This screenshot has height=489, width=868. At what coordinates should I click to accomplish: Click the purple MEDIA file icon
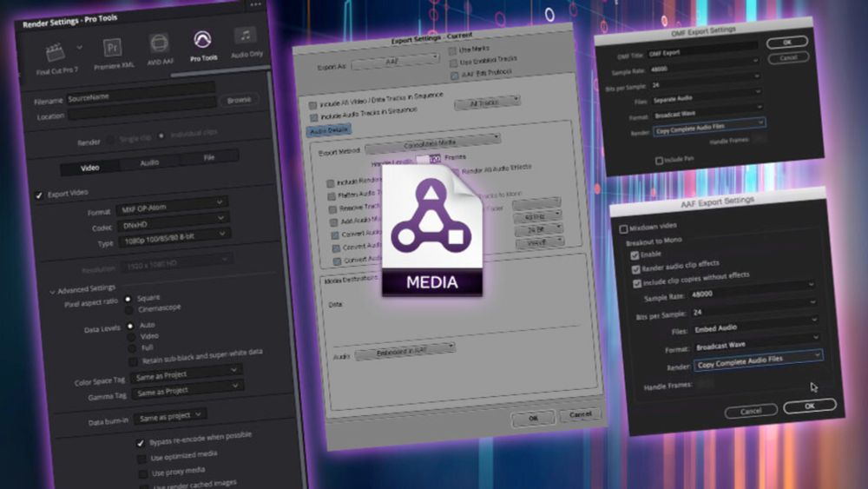coord(431,229)
